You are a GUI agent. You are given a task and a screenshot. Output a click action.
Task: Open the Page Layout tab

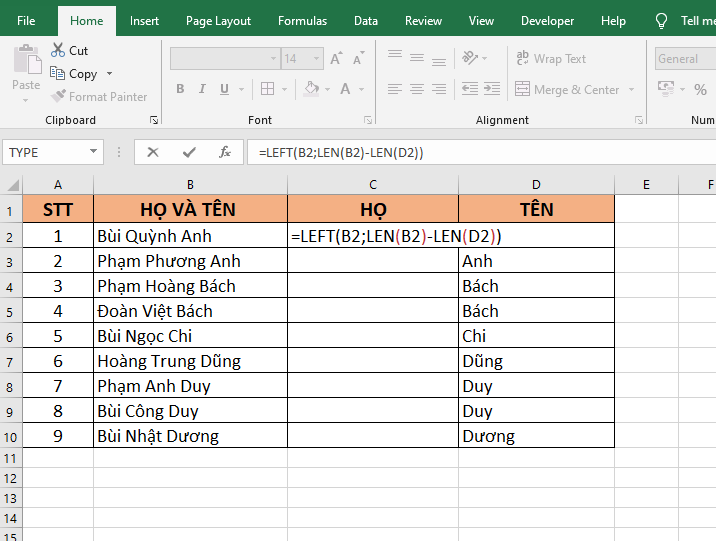[218, 21]
